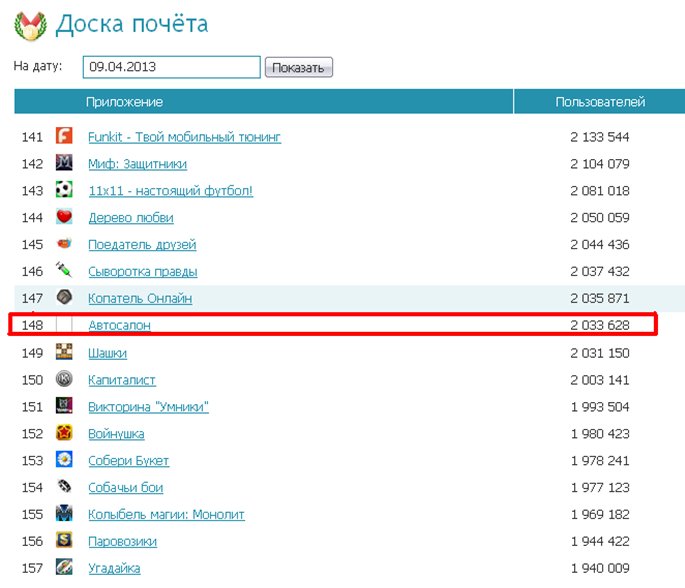
Task: Open the Угадайка link
Action: pos(114,568)
